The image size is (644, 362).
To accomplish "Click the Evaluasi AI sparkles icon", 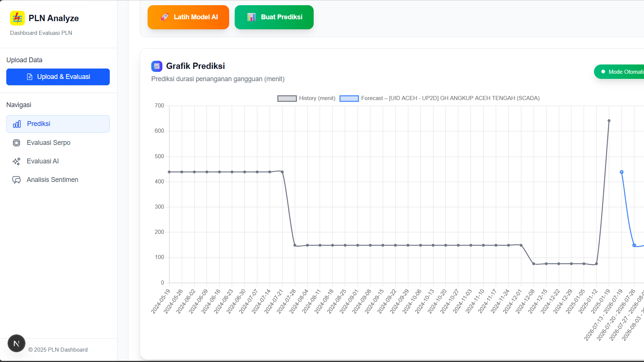I will pos(16,161).
